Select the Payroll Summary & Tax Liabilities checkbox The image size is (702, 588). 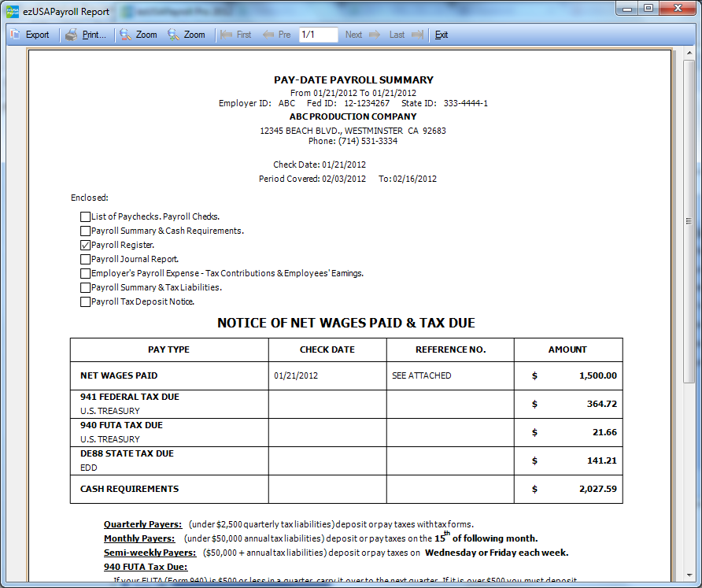[85, 287]
